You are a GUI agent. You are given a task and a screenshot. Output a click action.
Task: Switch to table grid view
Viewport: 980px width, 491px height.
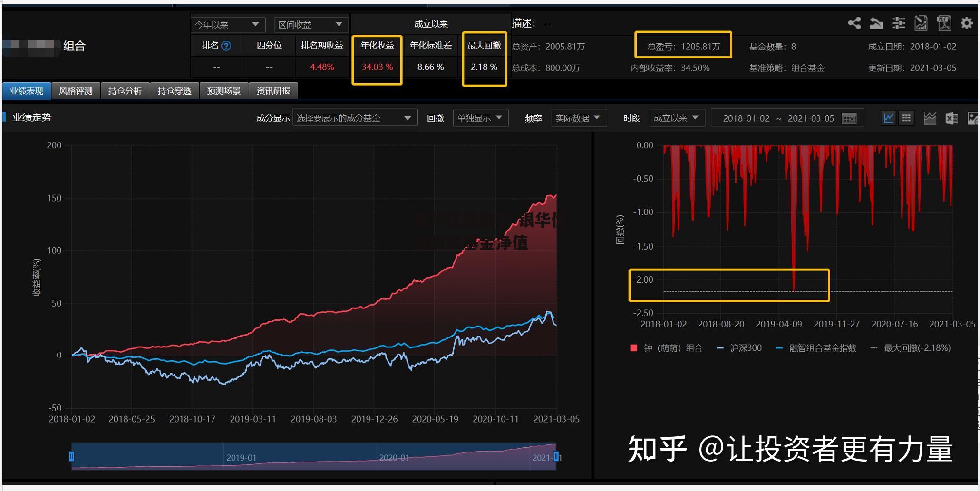point(906,118)
